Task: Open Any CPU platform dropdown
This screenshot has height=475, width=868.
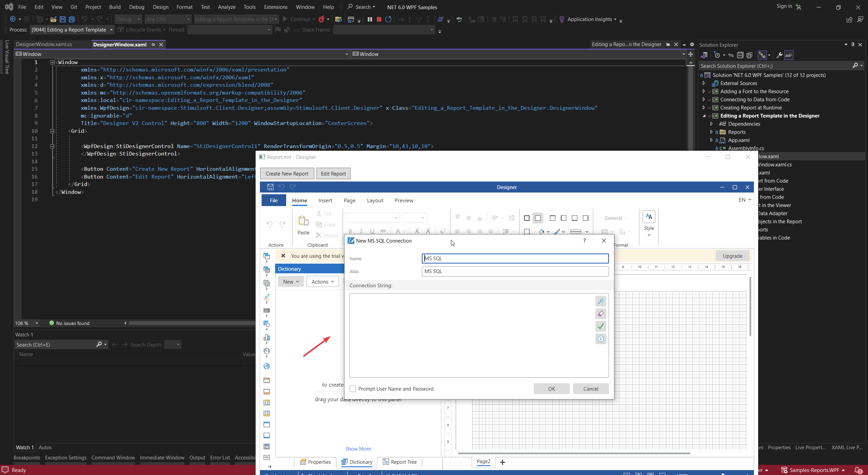Action: (x=168, y=19)
